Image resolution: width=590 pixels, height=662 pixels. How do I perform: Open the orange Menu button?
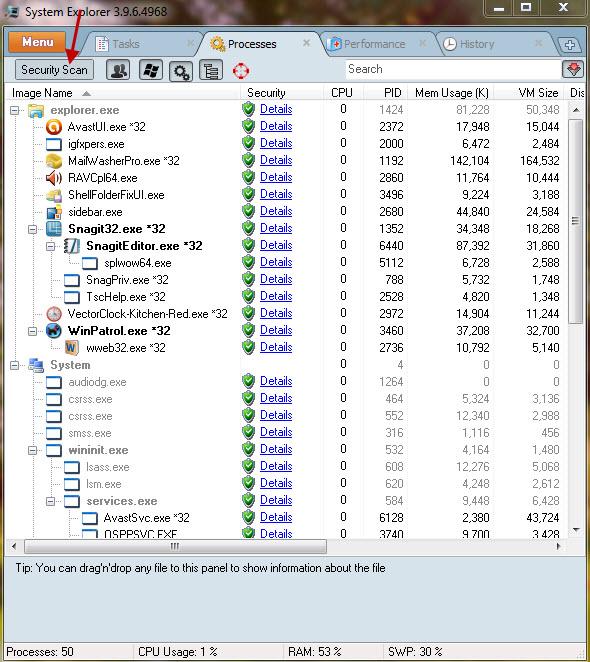[x=37, y=42]
